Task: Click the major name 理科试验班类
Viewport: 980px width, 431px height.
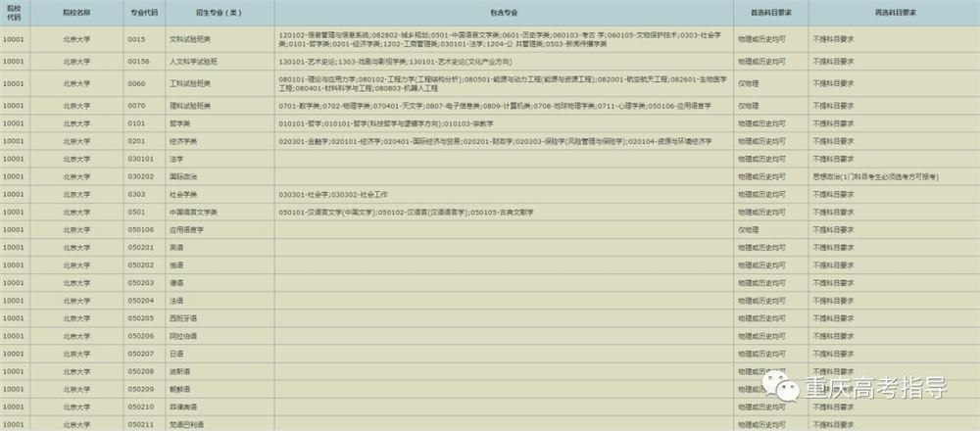Action: tap(190, 106)
